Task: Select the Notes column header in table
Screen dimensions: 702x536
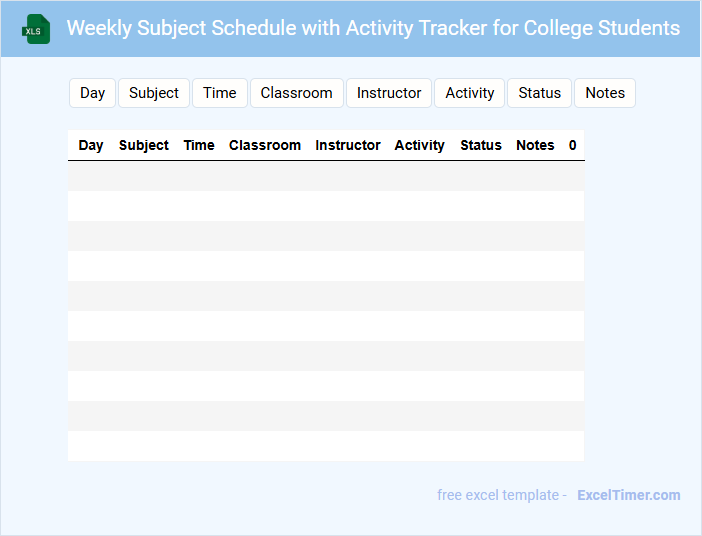Action: [x=535, y=145]
